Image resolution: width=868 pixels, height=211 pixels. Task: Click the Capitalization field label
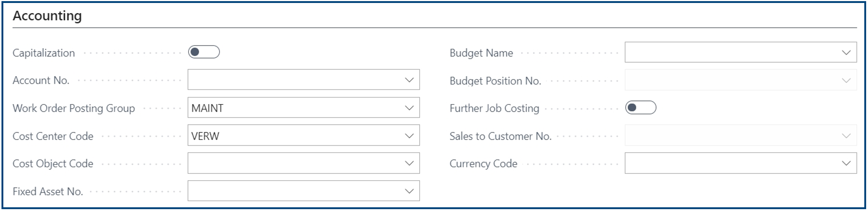(x=44, y=53)
